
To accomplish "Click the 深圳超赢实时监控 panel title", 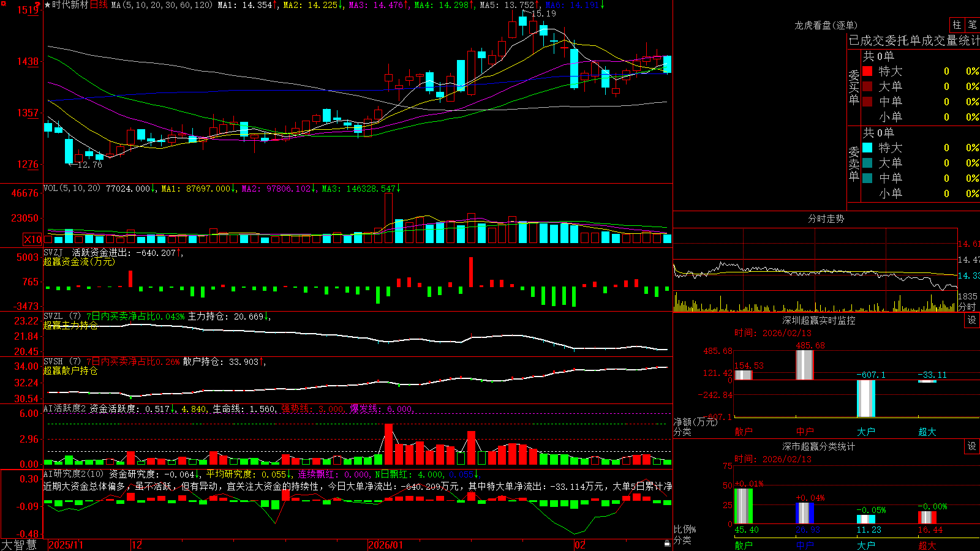I will coord(818,320).
